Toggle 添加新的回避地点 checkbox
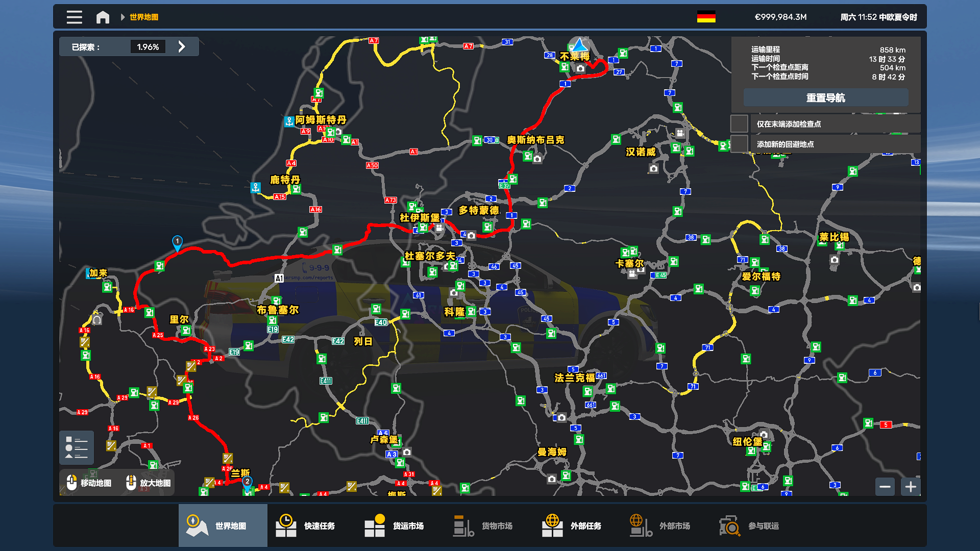The width and height of the screenshot is (980, 551). [739, 144]
